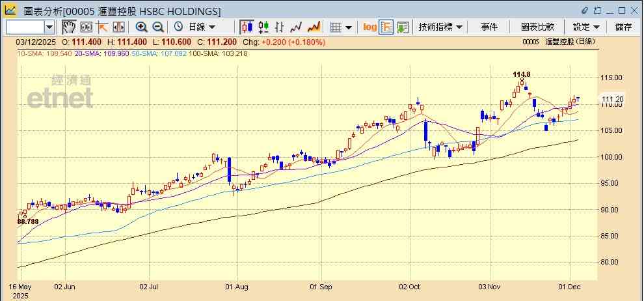Click the zoom in magnifier icon
Viewport: 644px width, 301px height.
tap(141, 27)
